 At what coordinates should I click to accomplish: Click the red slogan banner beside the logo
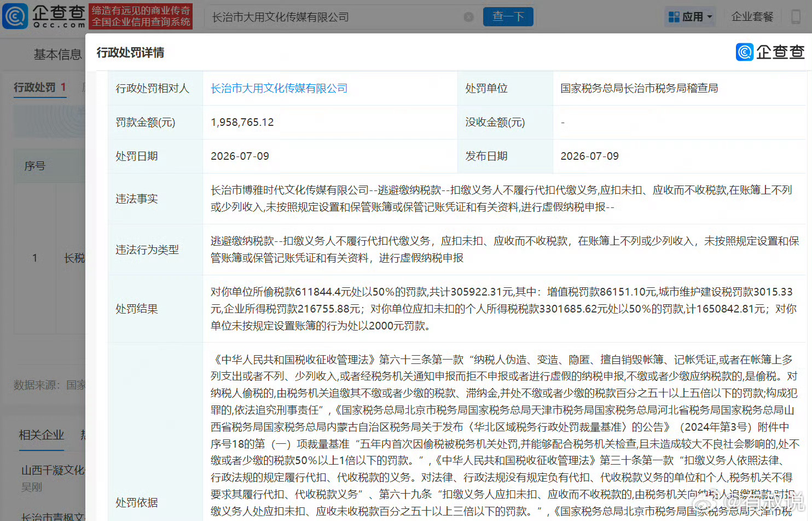[x=141, y=16]
